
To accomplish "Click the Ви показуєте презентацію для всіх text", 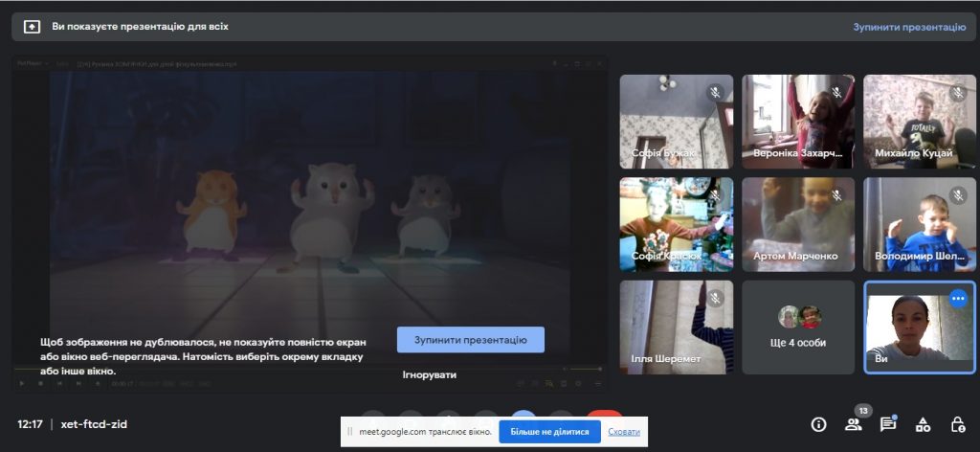I will point(140,27).
